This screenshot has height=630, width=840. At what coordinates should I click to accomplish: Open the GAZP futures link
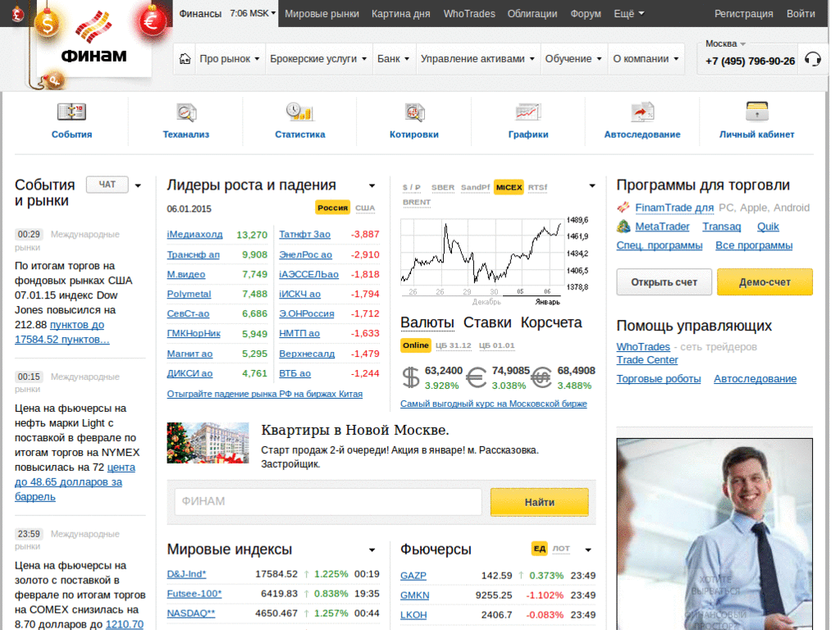[x=413, y=575]
